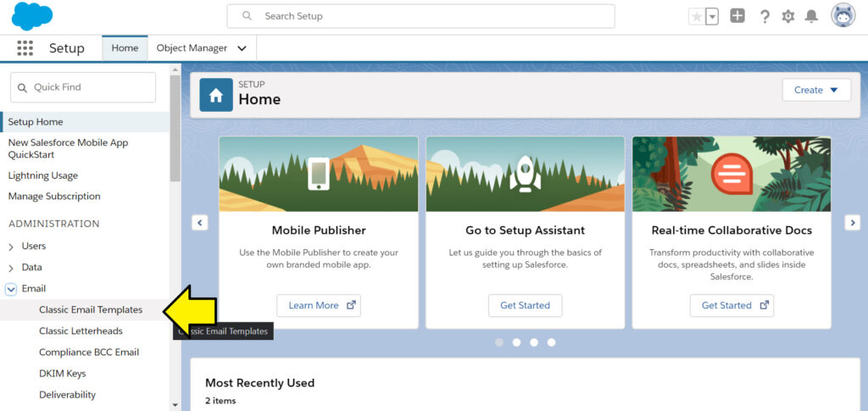Open the setup gear icon
Image resolution: width=868 pixels, height=411 pixels.
787,17
